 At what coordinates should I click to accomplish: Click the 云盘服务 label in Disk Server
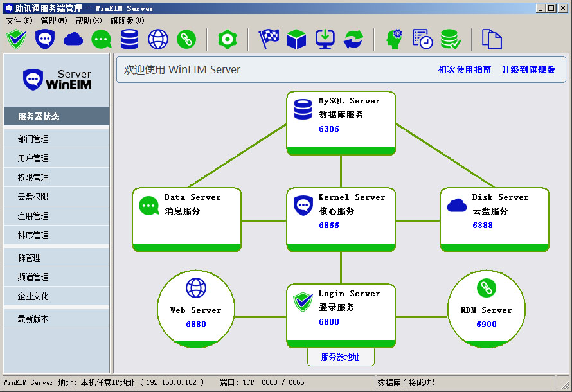pos(490,211)
